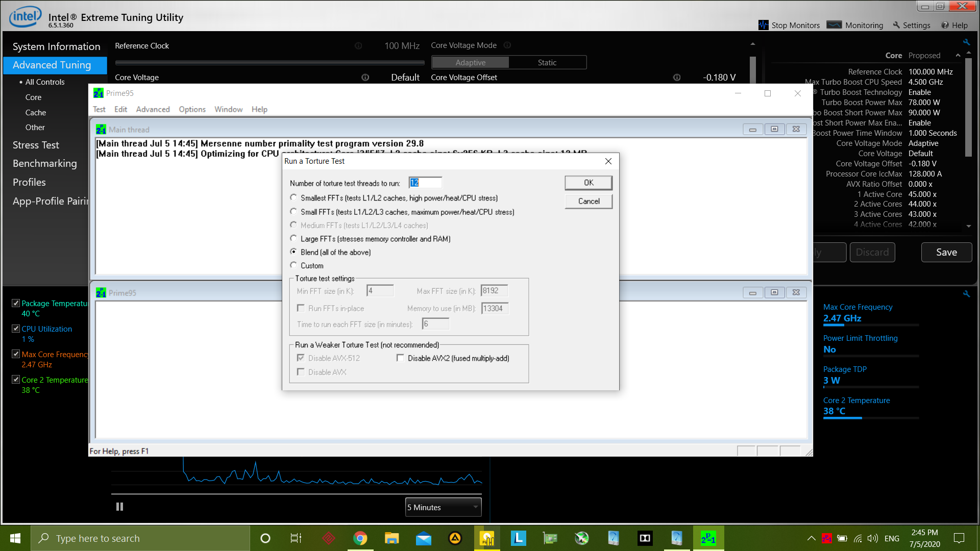This screenshot has height=551, width=980.
Task: Open Settings wrench icon in header
Action: pyautogui.click(x=896, y=25)
